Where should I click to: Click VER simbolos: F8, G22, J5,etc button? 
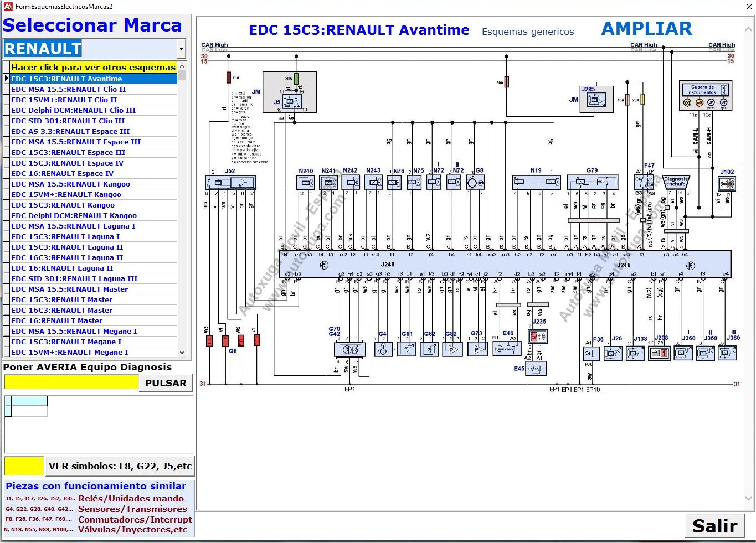(x=120, y=466)
